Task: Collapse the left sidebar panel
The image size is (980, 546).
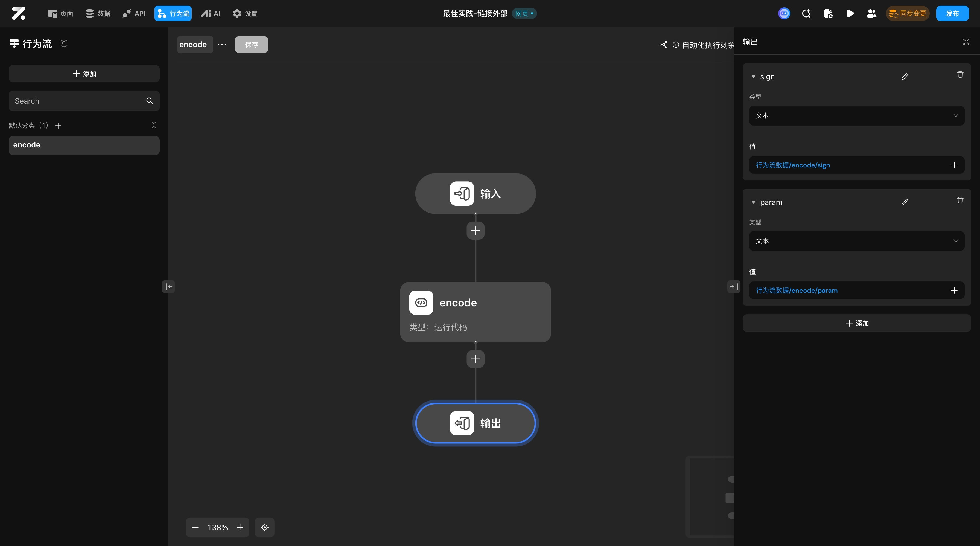Action: tap(168, 286)
